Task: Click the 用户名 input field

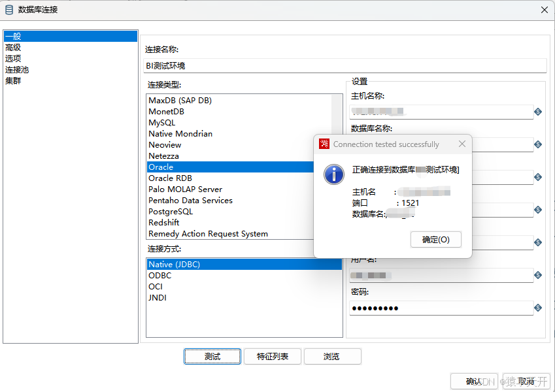Action: (441, 275)
